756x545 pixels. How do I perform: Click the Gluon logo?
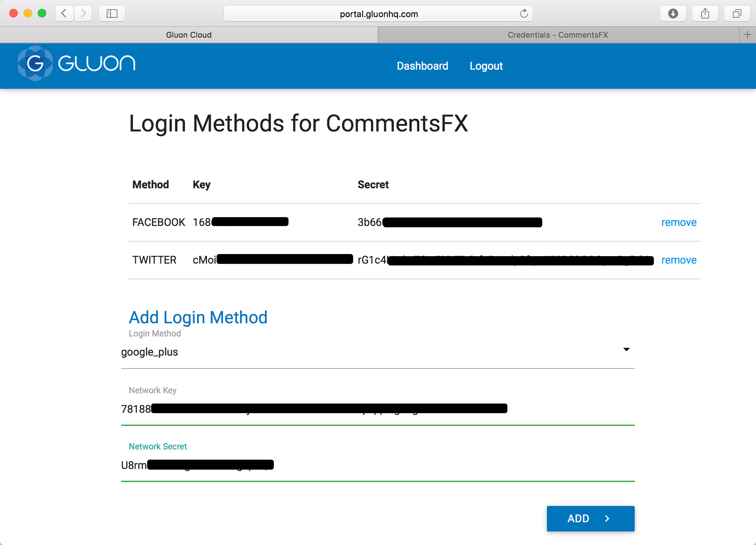coord(77,63)
